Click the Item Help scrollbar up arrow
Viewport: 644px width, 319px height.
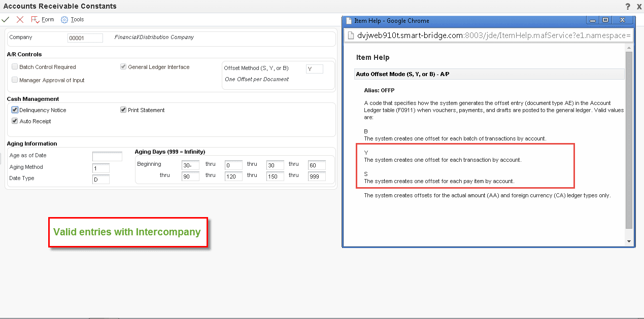coord(629,47)
